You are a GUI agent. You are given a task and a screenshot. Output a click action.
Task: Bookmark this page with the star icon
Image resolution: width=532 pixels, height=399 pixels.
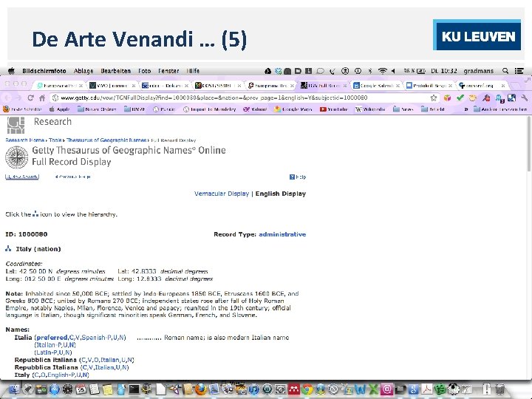click(434, 98)
